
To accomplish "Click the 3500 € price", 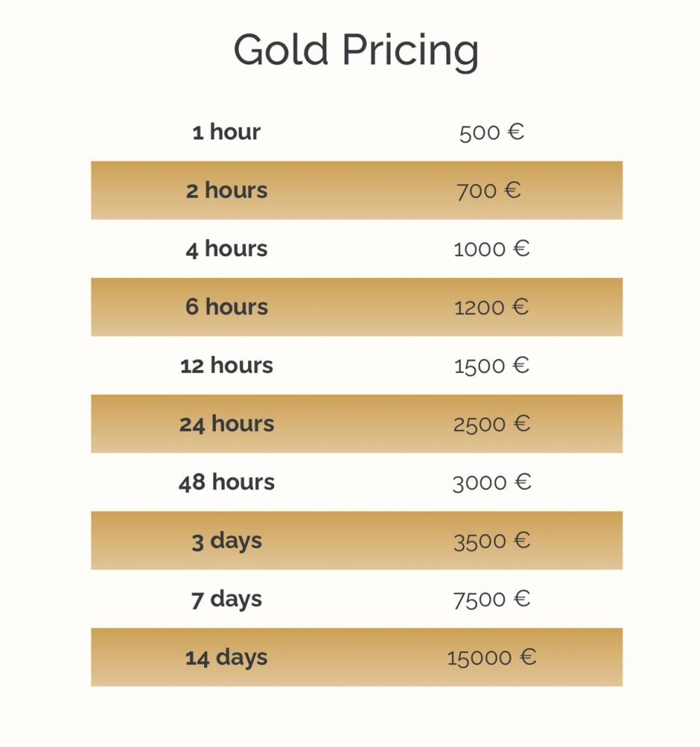I will 491,541.
